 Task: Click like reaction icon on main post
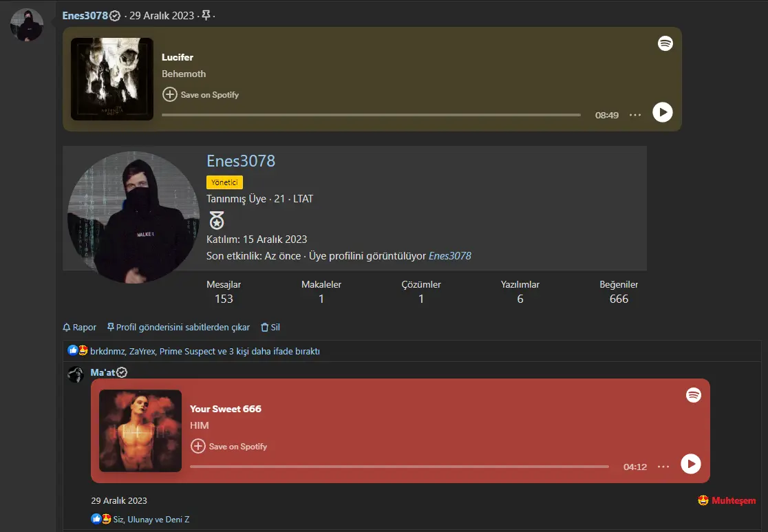73,350
